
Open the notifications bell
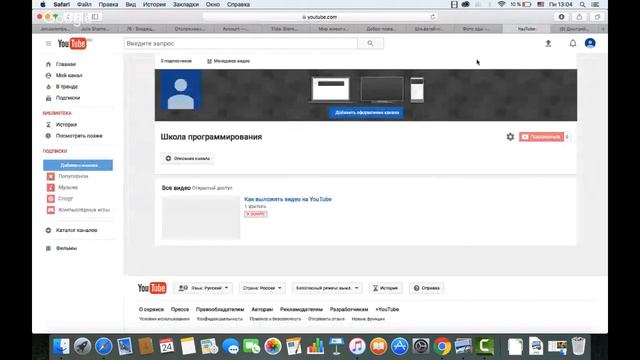click(x=573, y=43)
